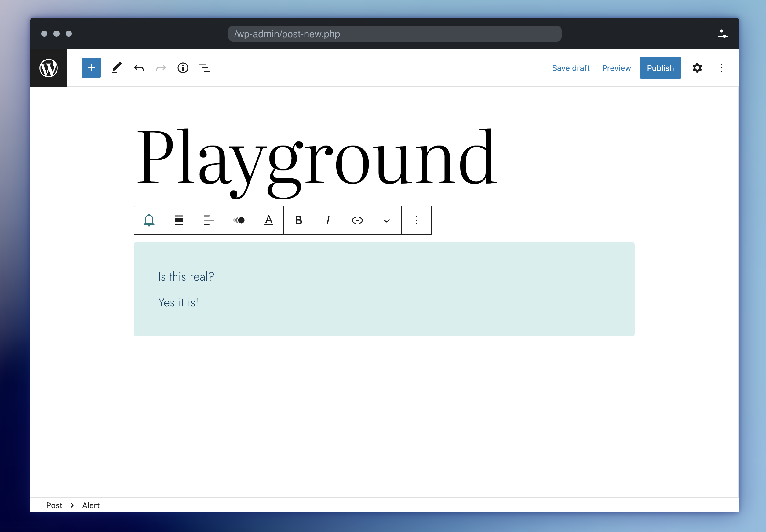Image resolution: width=766 pixels, height=532 pixels.
Task: Click the link/chain icon
Action: 357,220
